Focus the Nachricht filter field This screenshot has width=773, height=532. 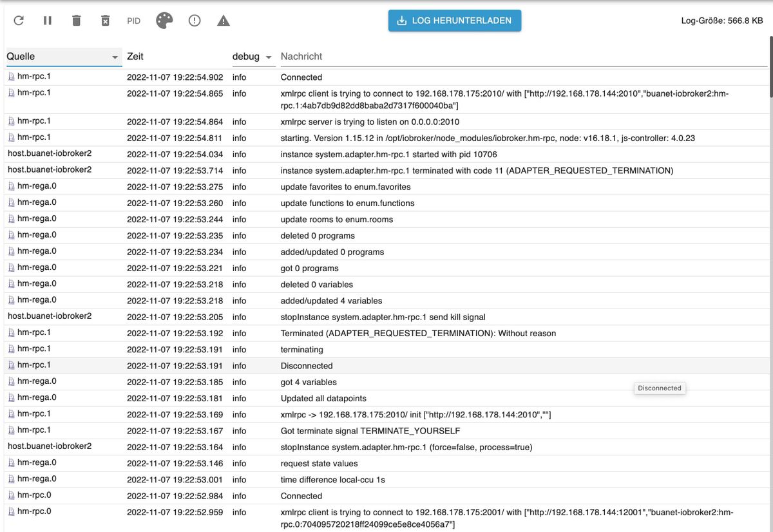[x=522, y=57]
